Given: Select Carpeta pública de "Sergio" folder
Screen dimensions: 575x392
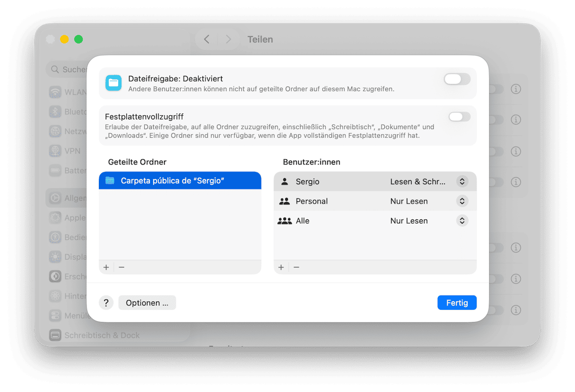Looking at the screenshot, I should pyautogui.click(x=180, y=180).
